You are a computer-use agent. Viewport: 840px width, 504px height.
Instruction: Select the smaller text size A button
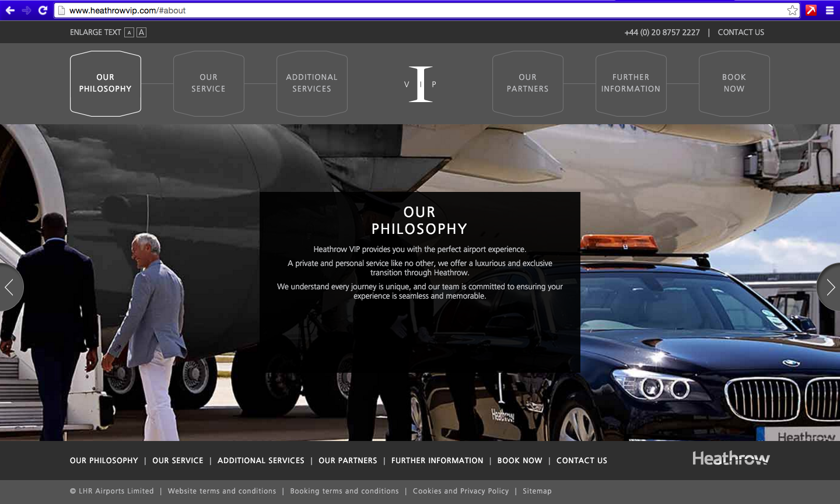[x=129, y=33]
